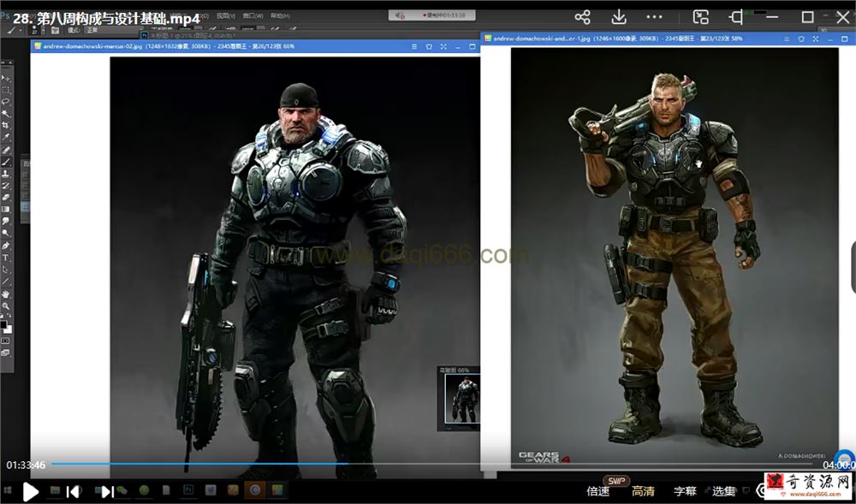Open the 选集 episode list
856x504 pixels.
point(723,491)
